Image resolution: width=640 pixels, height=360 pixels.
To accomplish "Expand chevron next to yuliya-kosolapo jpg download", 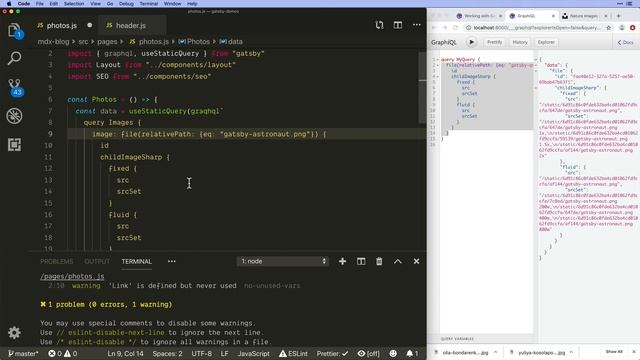I will click(x=571, y=352).
